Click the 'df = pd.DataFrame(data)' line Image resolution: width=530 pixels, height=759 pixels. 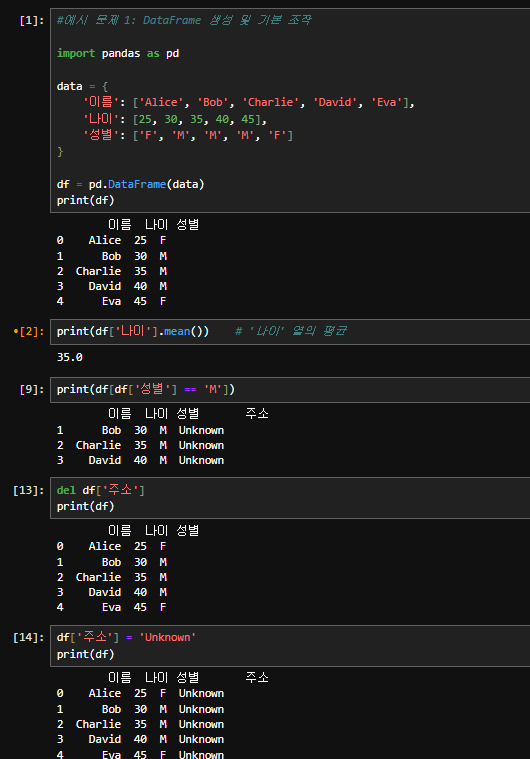(131, 184)
